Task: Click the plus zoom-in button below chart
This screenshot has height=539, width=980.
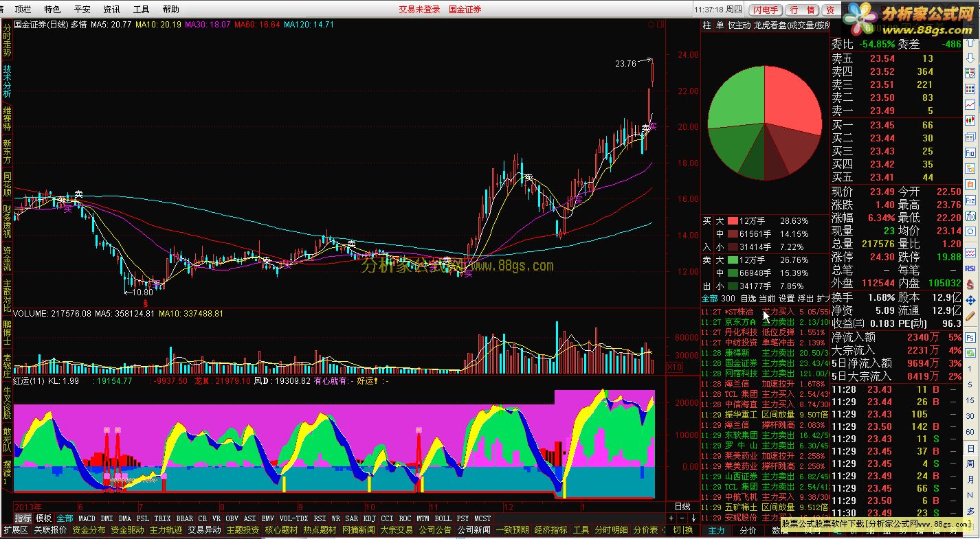Action: click(671, 518)
